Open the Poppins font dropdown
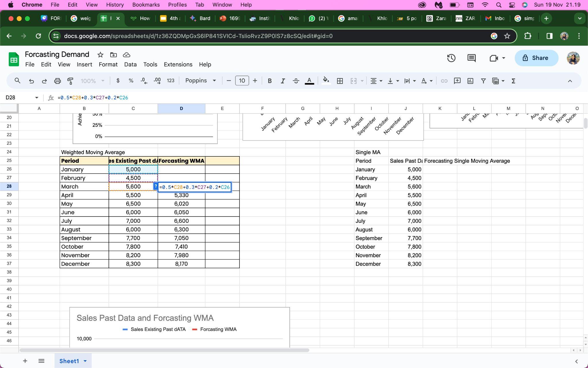 tap(200, 81)
